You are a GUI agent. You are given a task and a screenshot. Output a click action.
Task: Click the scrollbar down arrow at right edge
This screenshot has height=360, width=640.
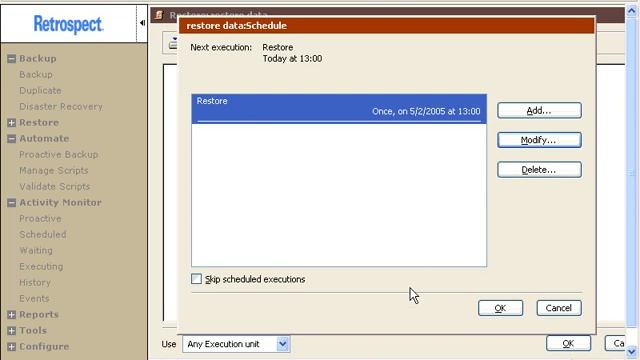coord(631,351)
